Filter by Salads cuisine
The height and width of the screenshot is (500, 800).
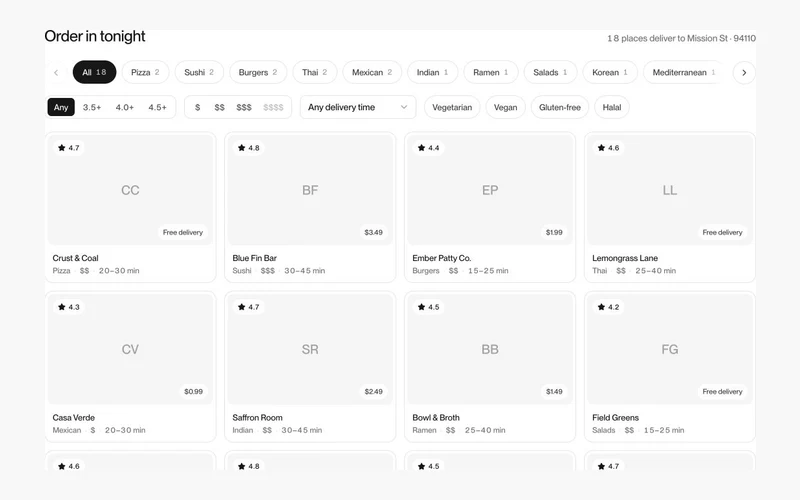click(x=551, y=72)
